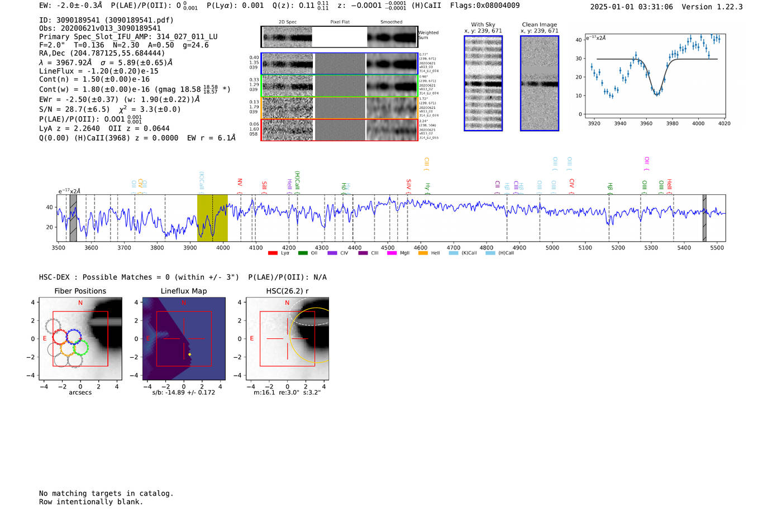Click the 'S/N = 28.7(±6.5)' value

(74, 109)
